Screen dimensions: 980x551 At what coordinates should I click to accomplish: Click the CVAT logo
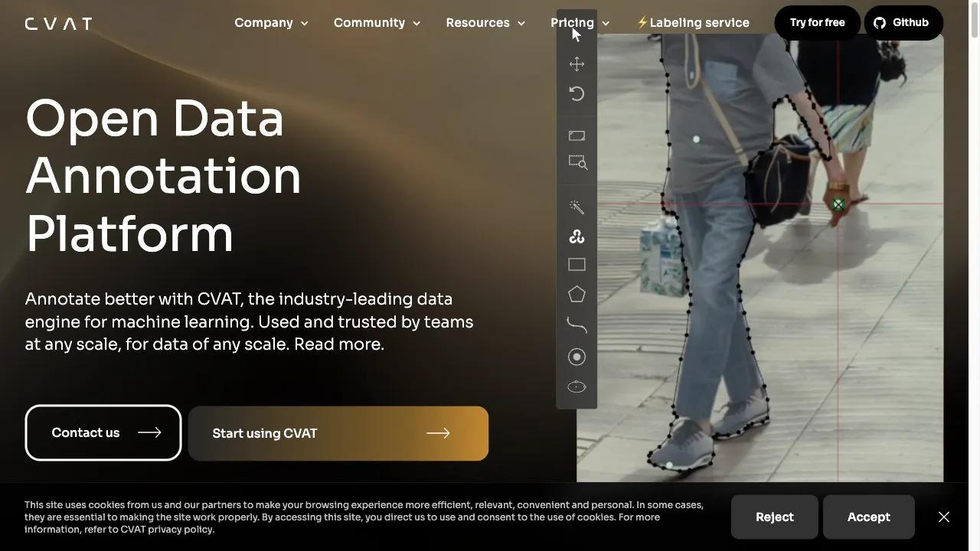[58, 24]
